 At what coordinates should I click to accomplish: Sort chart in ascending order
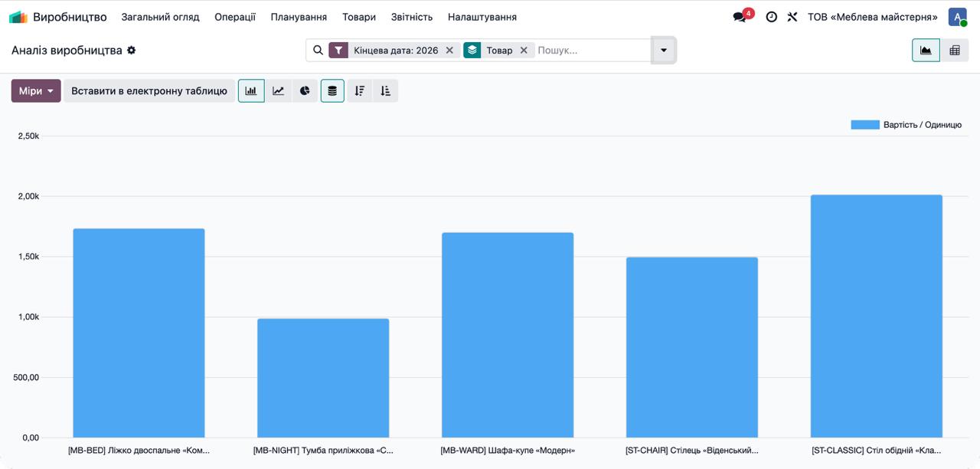pyautogui.click(x=385, y=90)
